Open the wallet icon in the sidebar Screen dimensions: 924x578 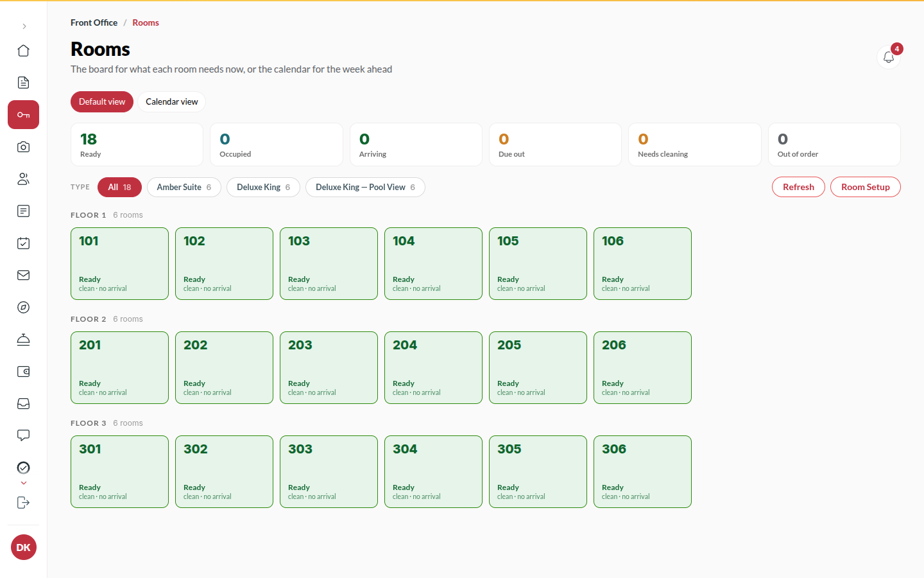24,372
